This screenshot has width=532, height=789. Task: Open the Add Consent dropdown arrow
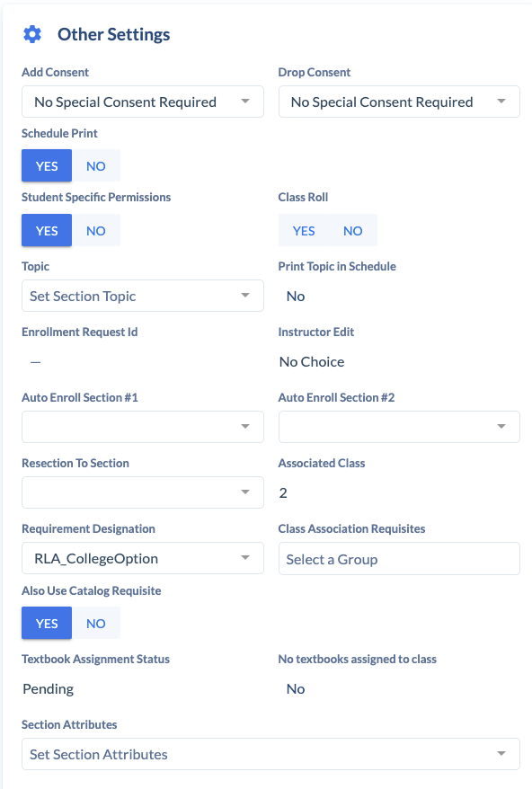pos(245,102)
